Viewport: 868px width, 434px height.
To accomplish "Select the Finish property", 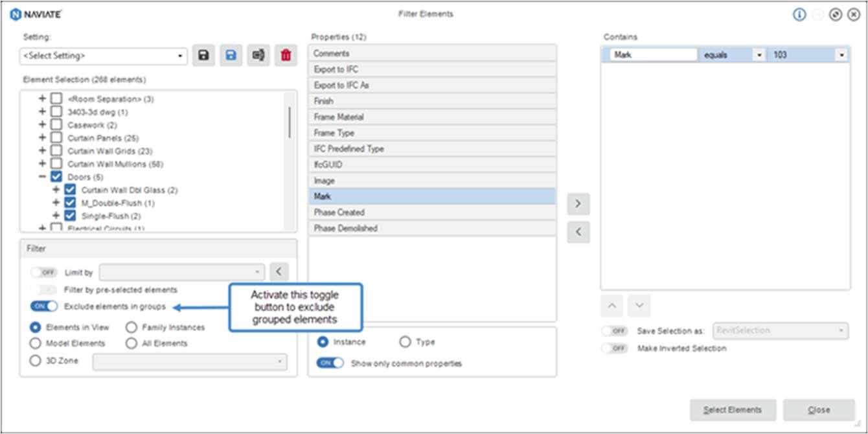I will click(432, 101).
